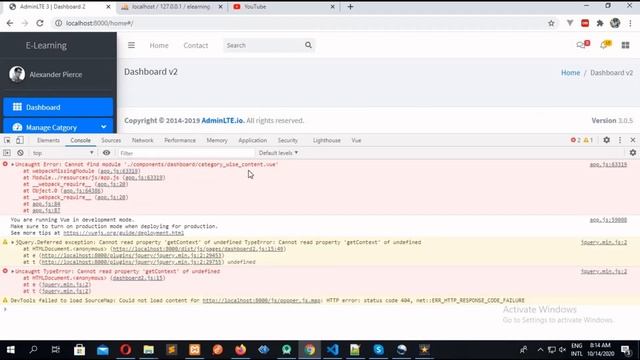This screenshot has width=640, height=360.
Task: Open dashboard2.js:15 source link
Action: coord(138,278)
